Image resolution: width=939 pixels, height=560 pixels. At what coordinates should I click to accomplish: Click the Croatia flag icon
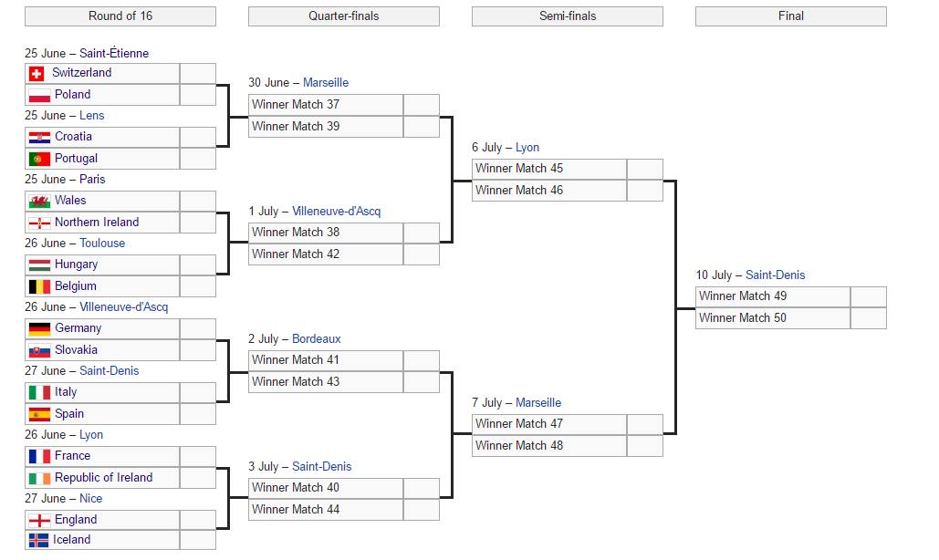tap(39, 137)
